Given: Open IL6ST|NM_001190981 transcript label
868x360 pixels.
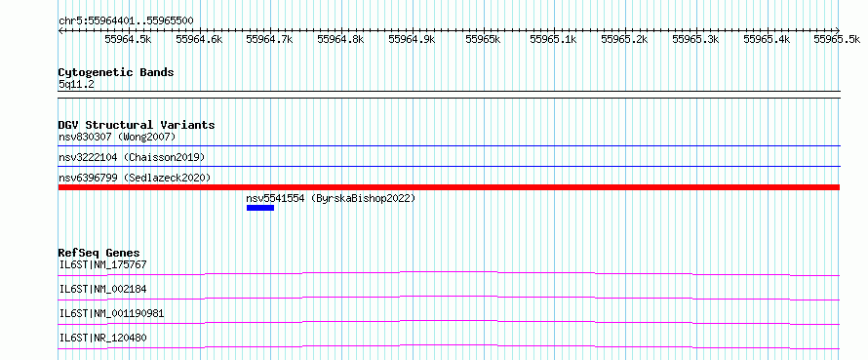Looking at the screenshot, I should point(111,313).
